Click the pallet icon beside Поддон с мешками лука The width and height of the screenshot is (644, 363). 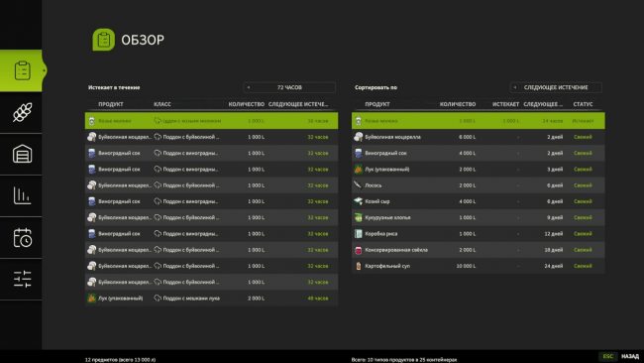click(x=158, y=299)
